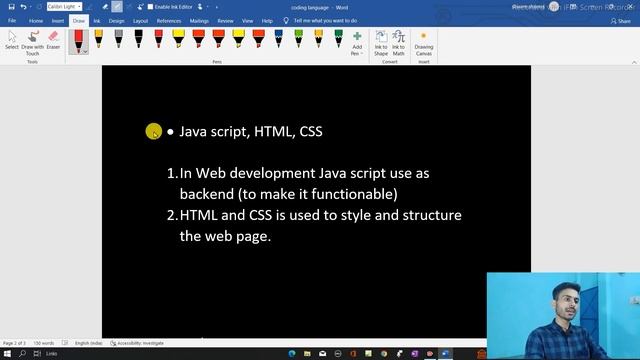The width and height of the screenshot is (640, 360).
Task: Open Task View on the taskbar
Action: coord(37,353)
